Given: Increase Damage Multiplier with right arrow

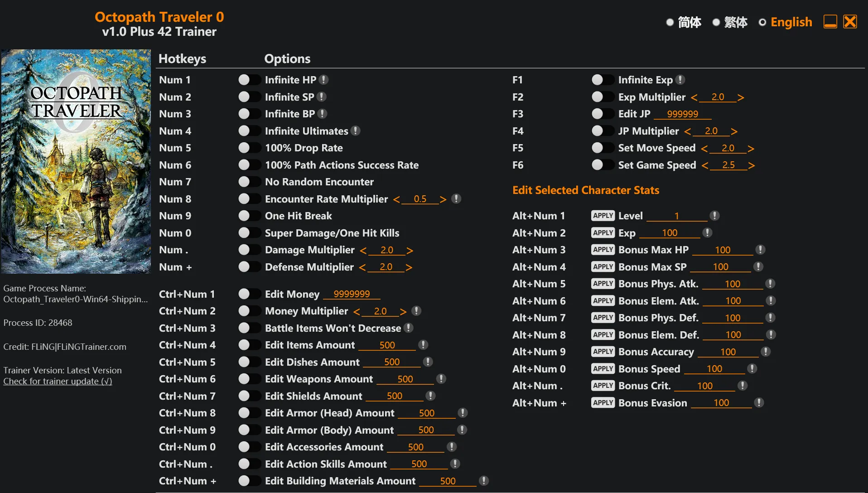Looking at the screenshot, I should tap(410, 250).
